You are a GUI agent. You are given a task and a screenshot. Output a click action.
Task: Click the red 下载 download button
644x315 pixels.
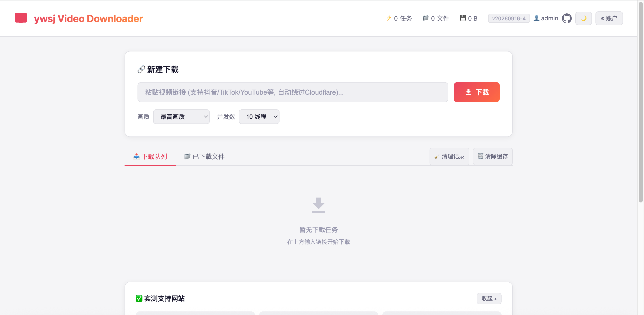[x=477, y=92]
